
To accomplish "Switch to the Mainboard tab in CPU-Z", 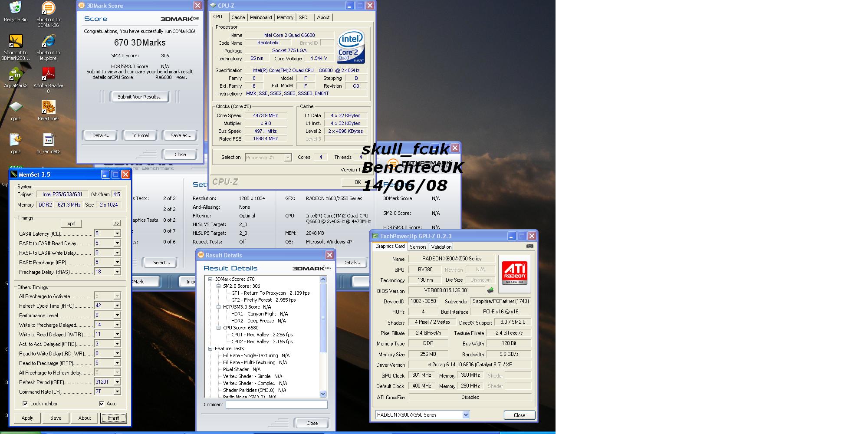I will (x=261, y=17).
